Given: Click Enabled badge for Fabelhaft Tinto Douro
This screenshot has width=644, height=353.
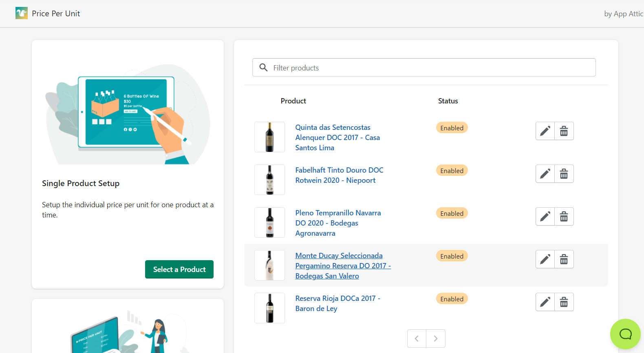Looking at the screenshot, I should click(x=452, y=171).
